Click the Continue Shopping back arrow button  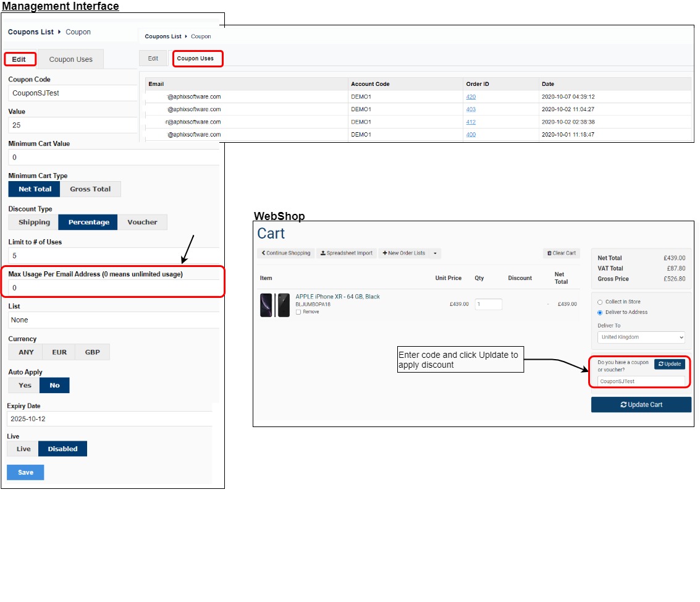point(285,253)
